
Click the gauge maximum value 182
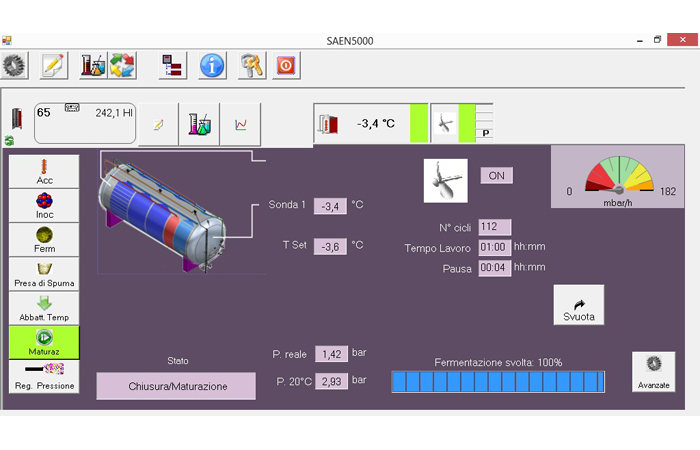(x=668, y=192)
